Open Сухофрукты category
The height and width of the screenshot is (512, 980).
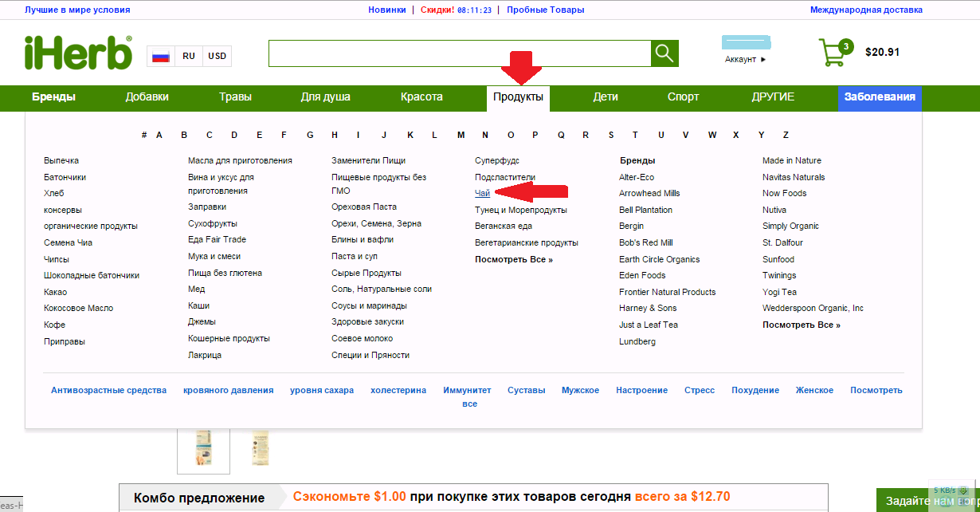click(x=213, y=223)
